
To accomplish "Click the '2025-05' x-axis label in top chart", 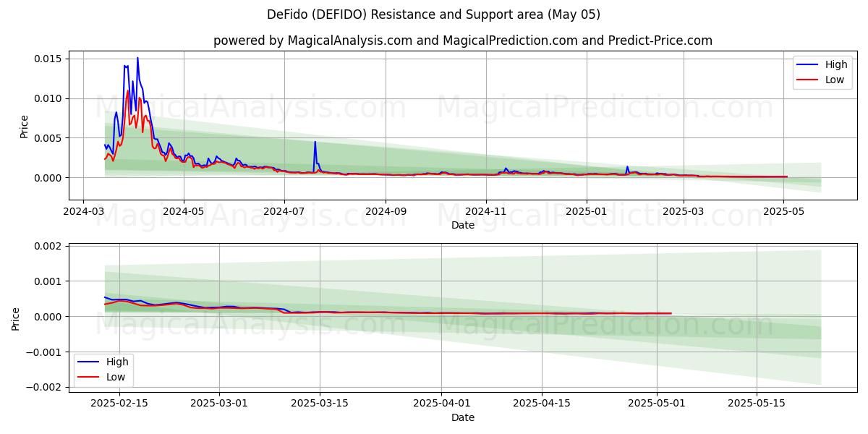I will point(784,212).
